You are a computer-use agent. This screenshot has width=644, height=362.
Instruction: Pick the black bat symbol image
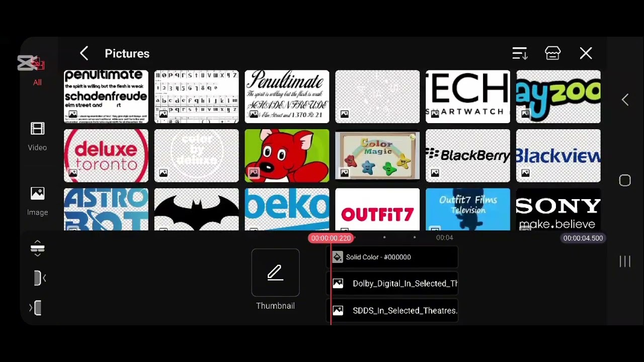pos(197,210)
